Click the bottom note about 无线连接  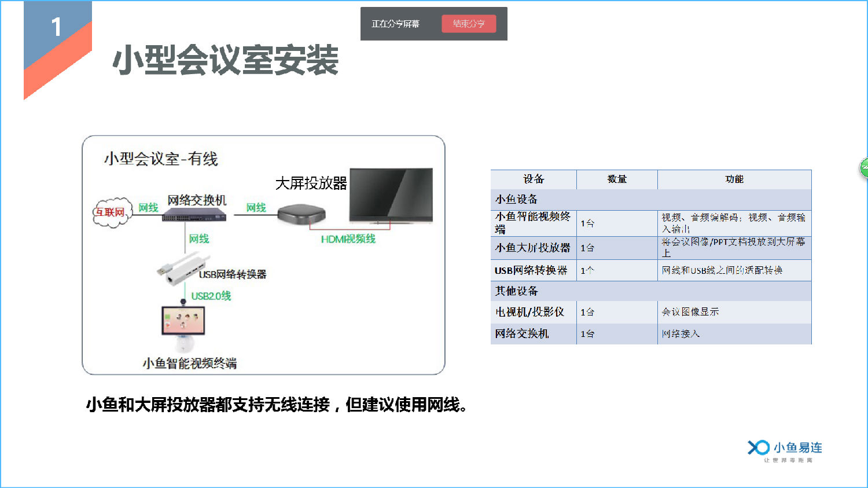(277, 405)
